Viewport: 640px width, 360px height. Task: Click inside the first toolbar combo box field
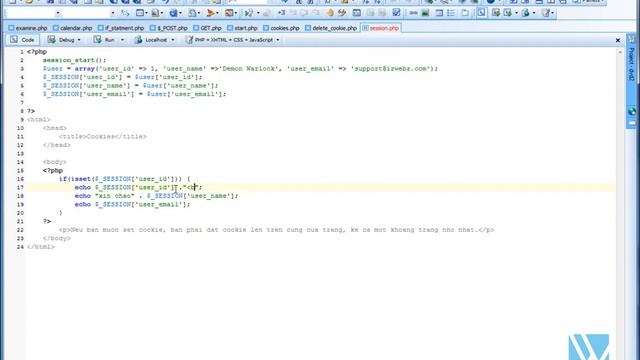30,13
